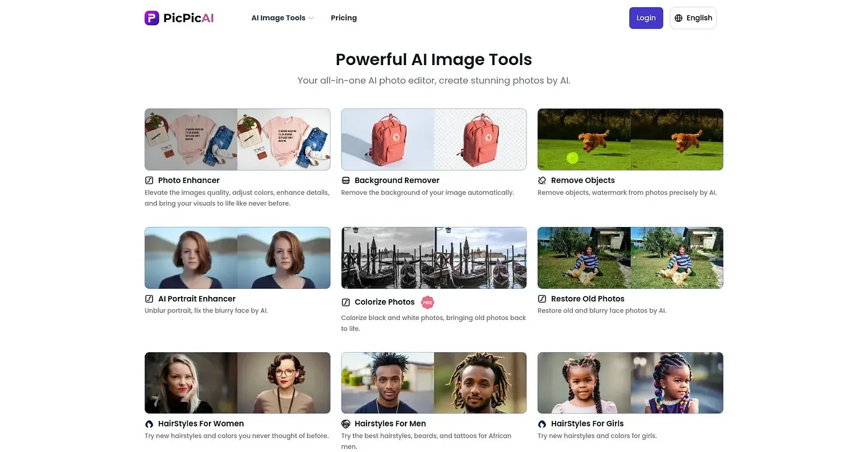Expand the AI Image Tools dropdown menu
The width and height of the screenshot is (868, 452).
tap(282, 18)
